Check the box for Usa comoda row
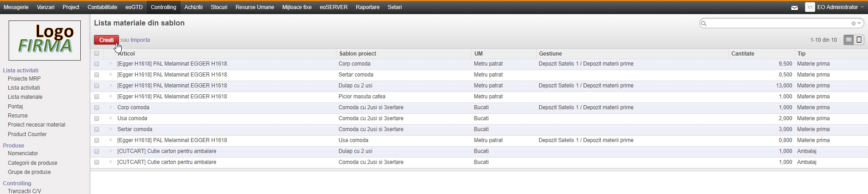 [97, 118]
